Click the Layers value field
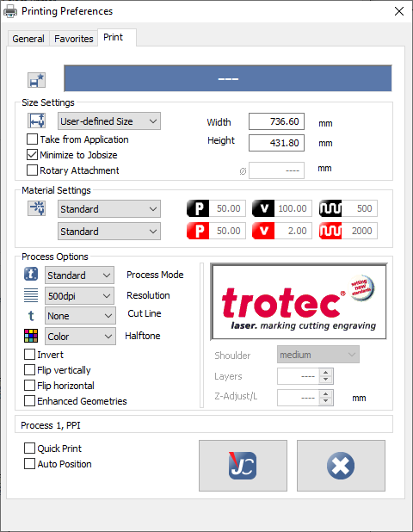Image resolution: width=413 pixels, height=532 pixels. (x=298, y=376)
